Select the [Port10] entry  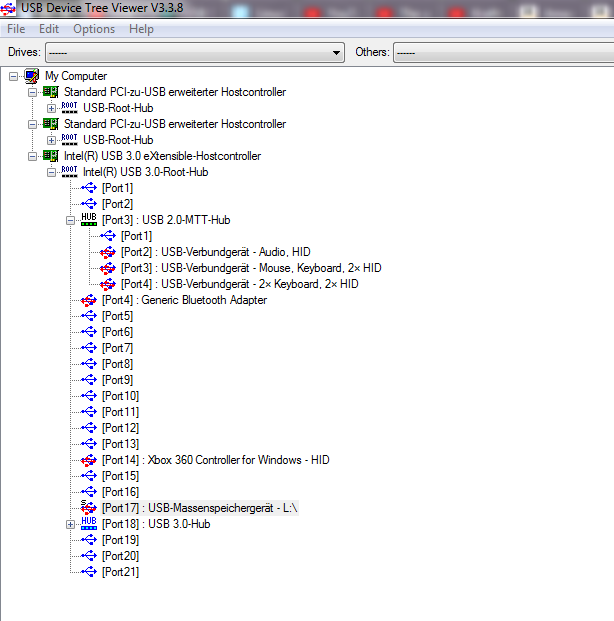coord(120,396)
